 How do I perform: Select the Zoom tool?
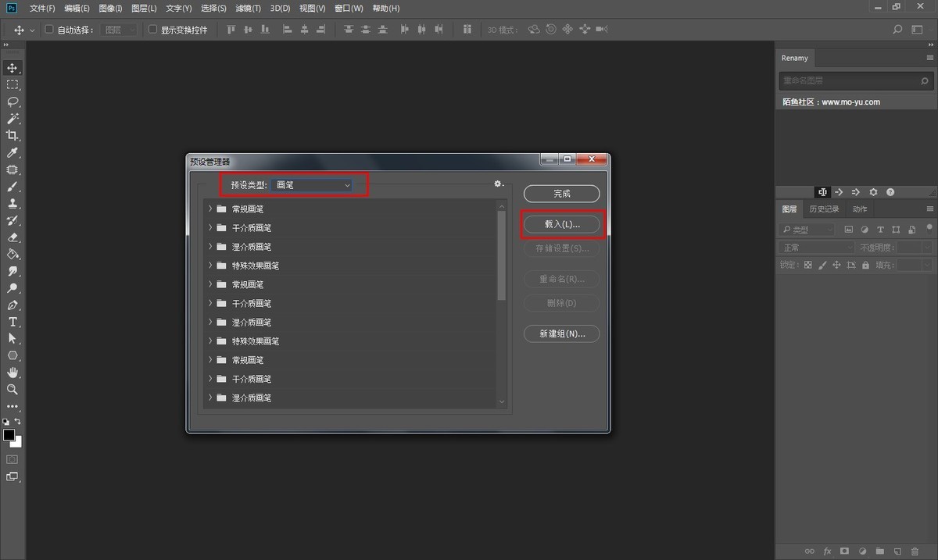tap(13, 389)
